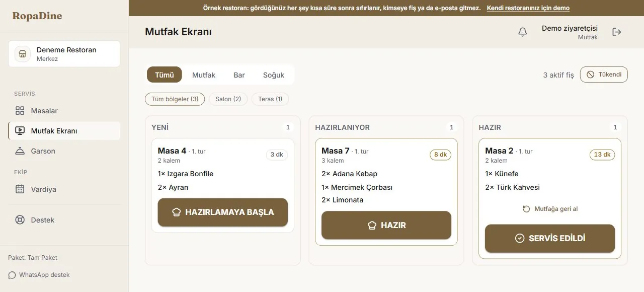Click the Garson serving dish icon
The image size is (644, 292).
click(20, 151)
